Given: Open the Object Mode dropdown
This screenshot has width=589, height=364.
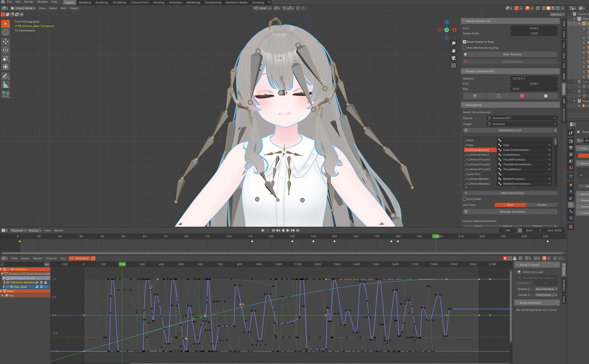Looking at the screenshot, I should coord(23,8).
